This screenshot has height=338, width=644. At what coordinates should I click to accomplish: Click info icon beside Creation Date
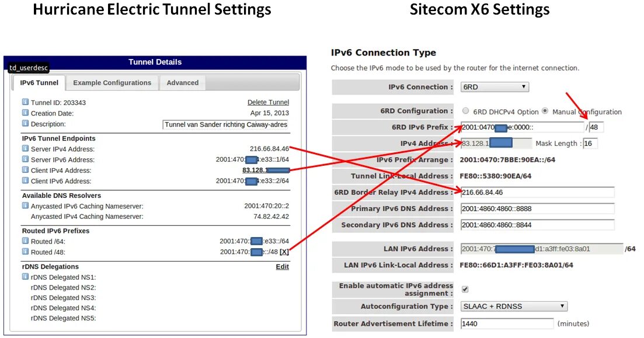[x=25, y=113]
